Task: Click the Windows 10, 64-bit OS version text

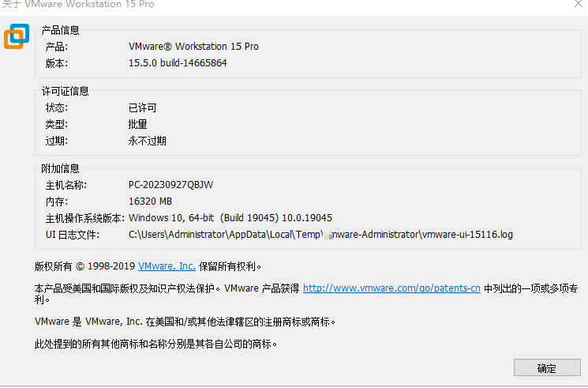Action: [230, 218]
